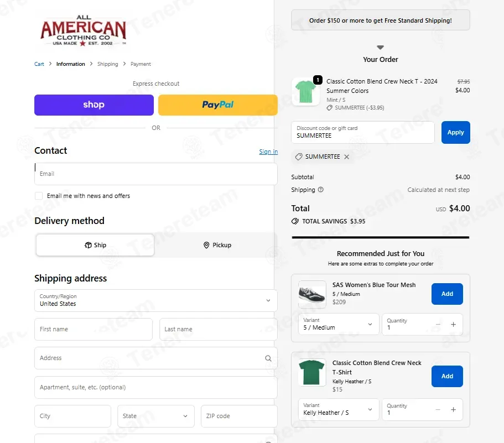This screenshot has height=443, width=504.
Task: Open the State dropdown
Action: pyautogui.click(x=156, y=416)
